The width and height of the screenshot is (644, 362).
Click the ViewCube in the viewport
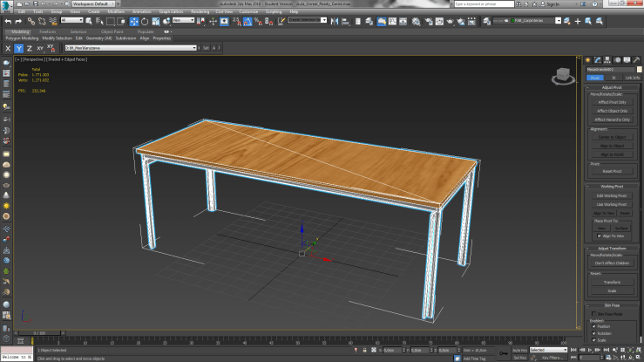point(563,75)
